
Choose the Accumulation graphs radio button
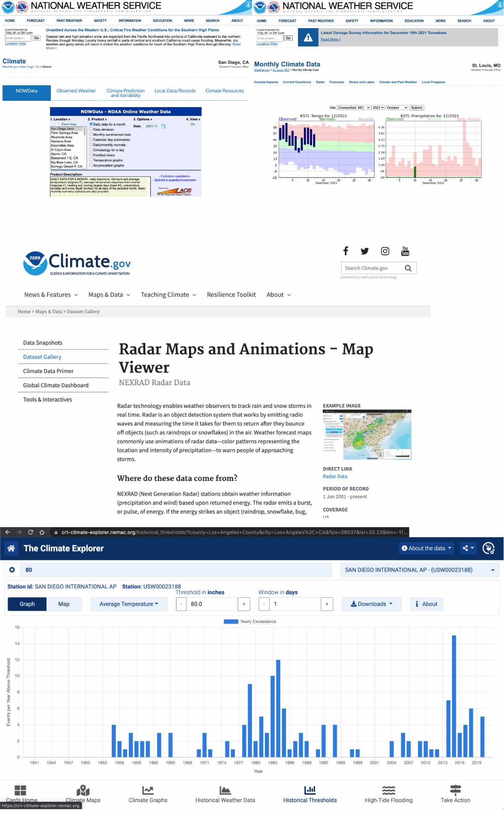click(x=91, y=165)
